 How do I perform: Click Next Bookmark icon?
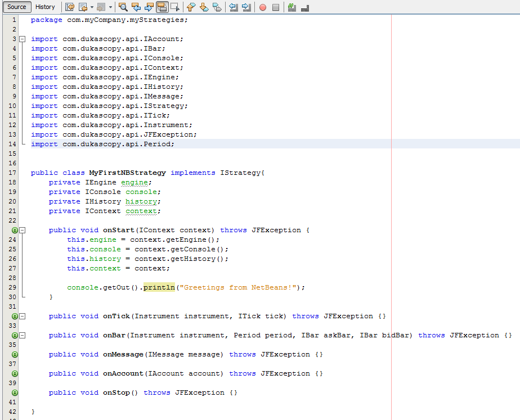coord(204,7)
